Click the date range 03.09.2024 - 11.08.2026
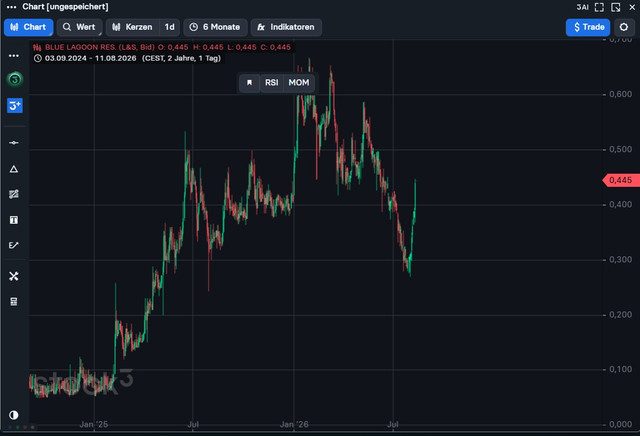The height and width of the screenshot is (436, 640). pos(91,58)
